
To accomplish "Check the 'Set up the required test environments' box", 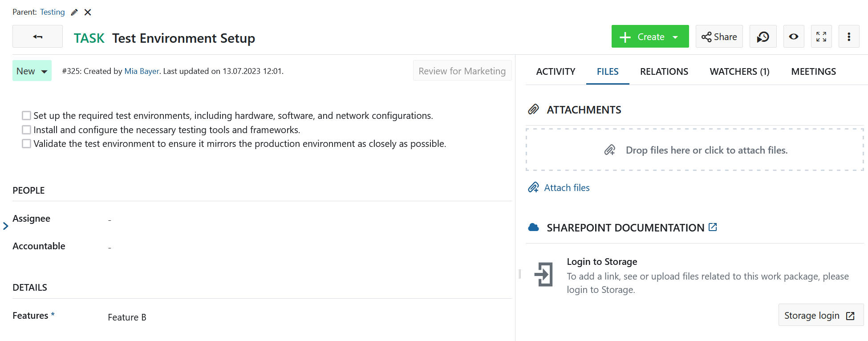I will (27, 116).
